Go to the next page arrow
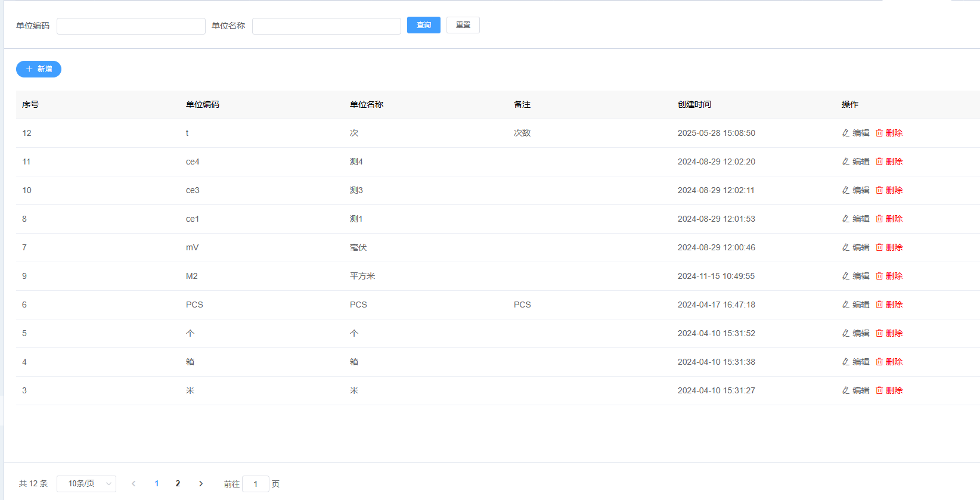 tap(201, 483)
